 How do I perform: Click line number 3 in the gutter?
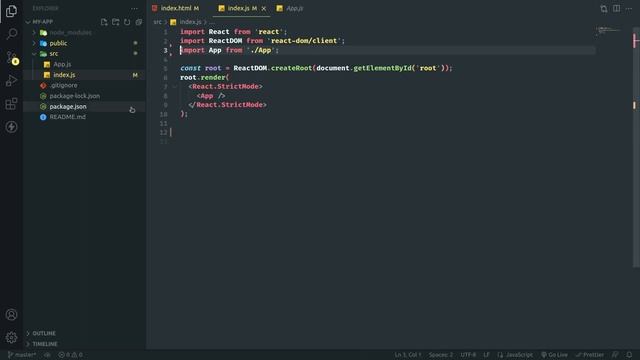pos(165,50)
